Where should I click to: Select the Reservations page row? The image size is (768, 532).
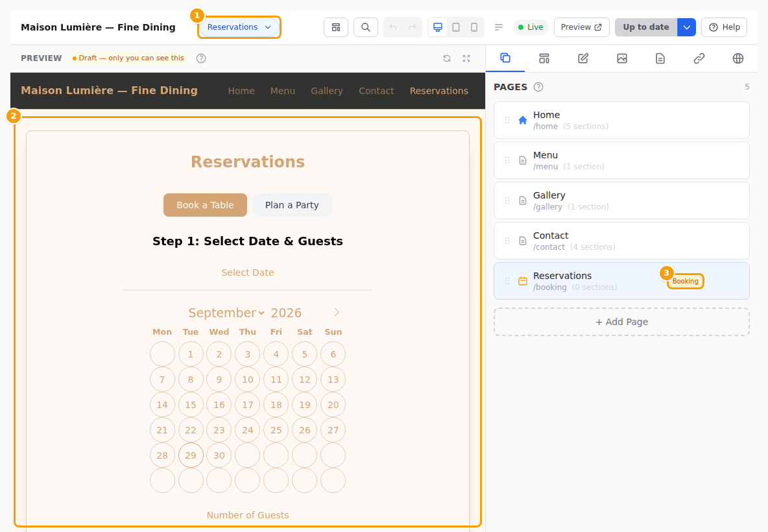pos(621,281)
